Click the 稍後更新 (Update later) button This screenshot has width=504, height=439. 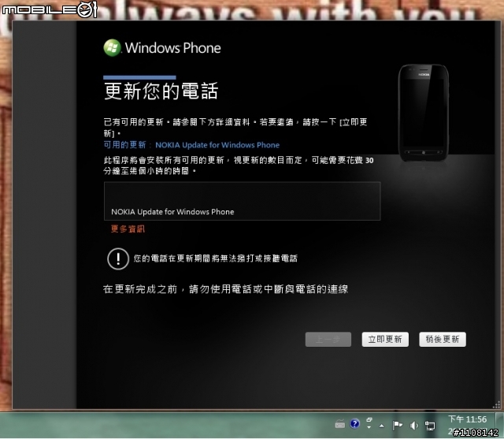(x=443, y=340)
